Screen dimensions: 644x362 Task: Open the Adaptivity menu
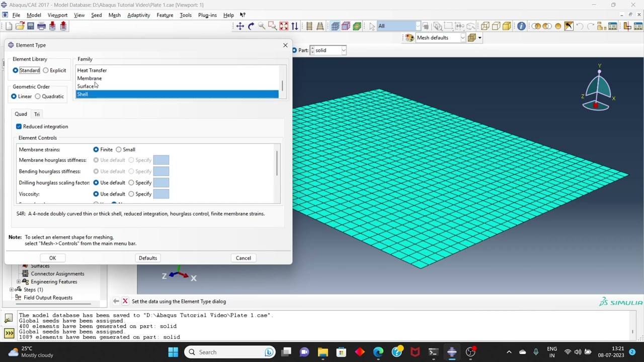click(138, 15)
